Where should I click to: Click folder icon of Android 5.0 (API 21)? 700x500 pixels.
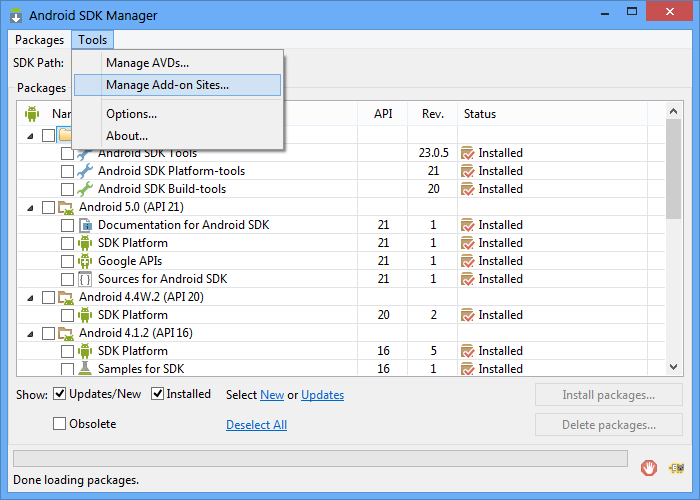coord(66,208)
